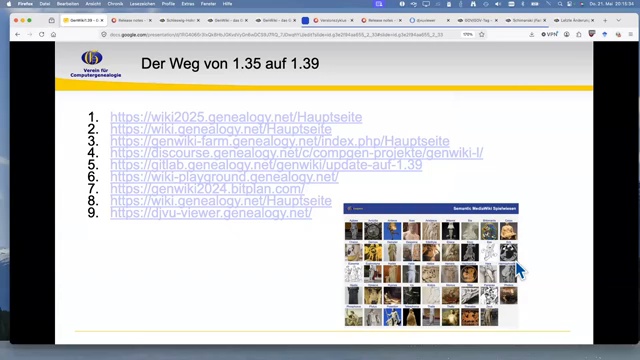Open a new tab with plus icon
This screenshot has width=640, height=360.
point(605,20)
